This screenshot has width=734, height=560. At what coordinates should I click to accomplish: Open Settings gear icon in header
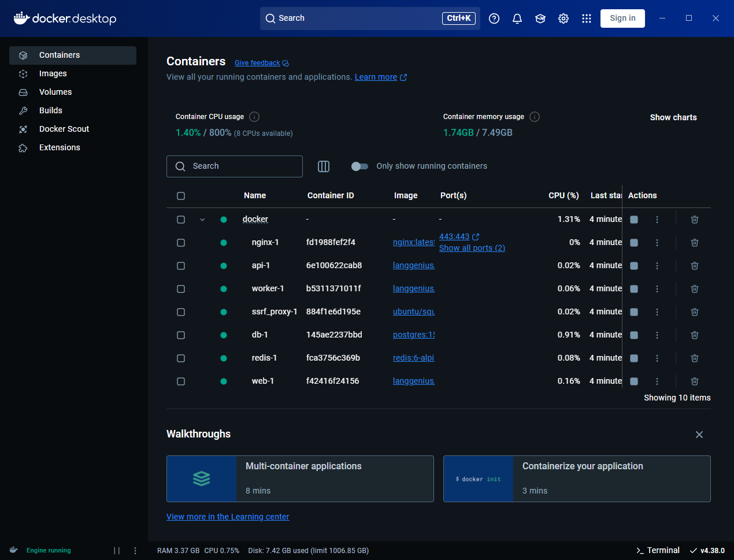pyautogui.click(x=564, y=18)
